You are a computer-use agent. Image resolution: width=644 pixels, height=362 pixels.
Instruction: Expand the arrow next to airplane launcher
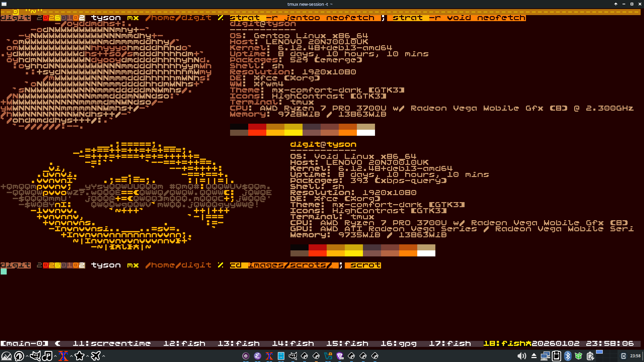coord(104,356)
